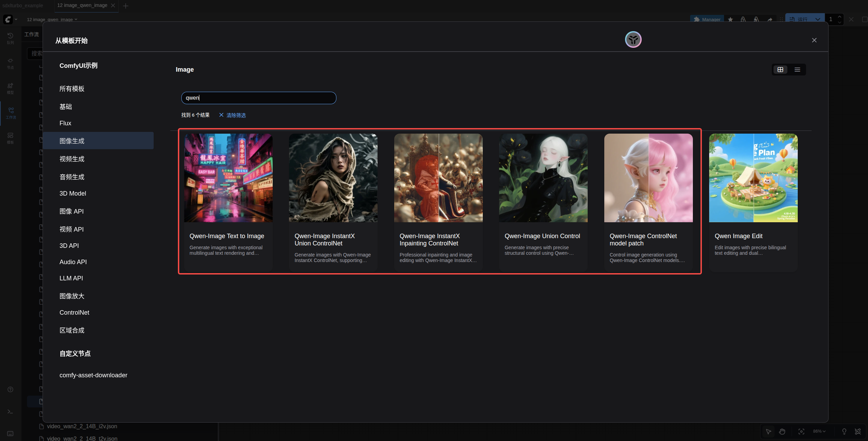Open the templates (模板) sidebar icon
This screenshot has width=868, height=441.
10,138
